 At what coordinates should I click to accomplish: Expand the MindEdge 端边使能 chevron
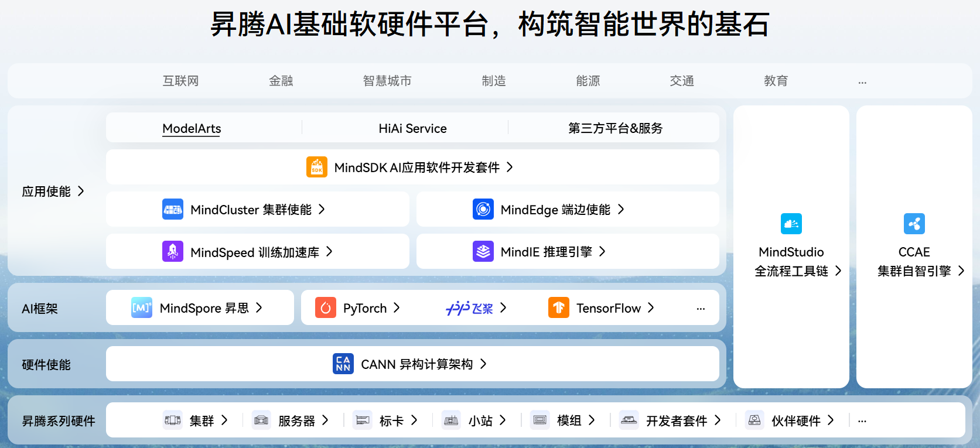pyautogui.click(x=621, y=209)
